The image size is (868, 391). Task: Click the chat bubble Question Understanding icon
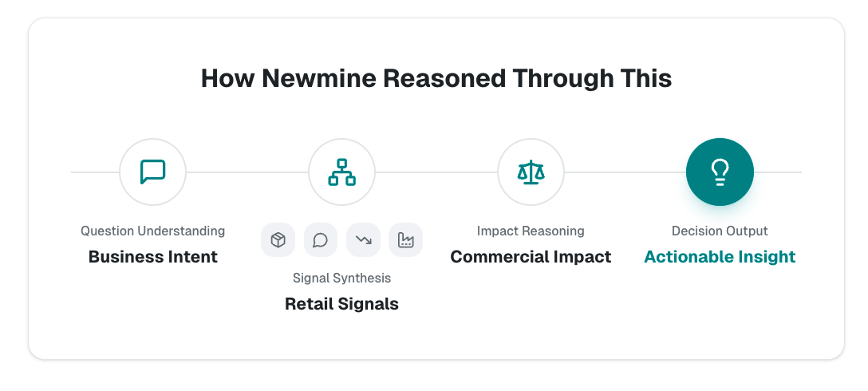(x=152, y=172)
